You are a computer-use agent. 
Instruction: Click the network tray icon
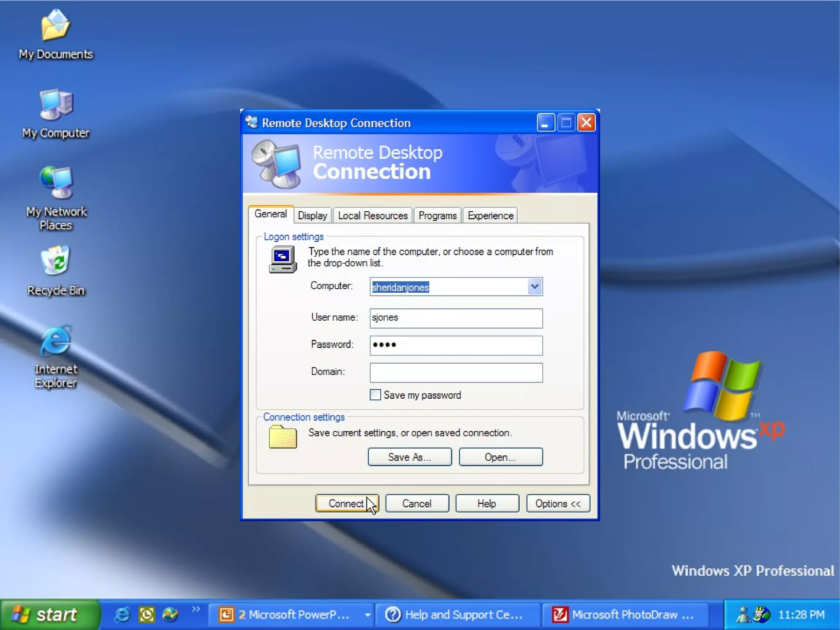tap(762, 614)
